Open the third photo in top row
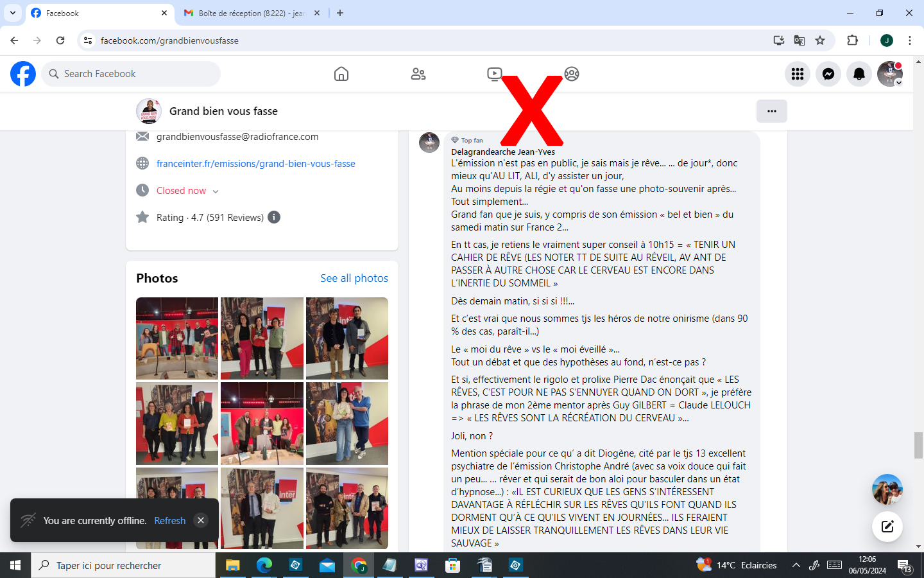Screen dimensions: 924x578 [347, 338]
